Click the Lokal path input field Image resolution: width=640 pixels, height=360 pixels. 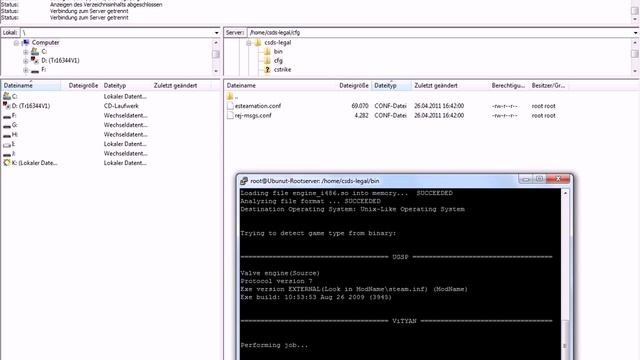[117, 33]
